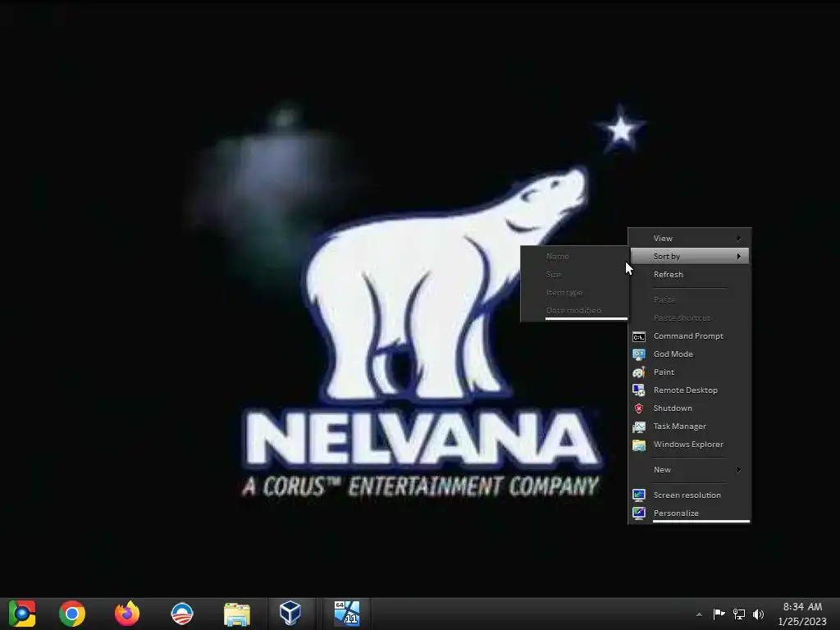Viewport: 840px width, 630px height.
Task: Click the God Mode text label
Action: (x=673, y=354)
